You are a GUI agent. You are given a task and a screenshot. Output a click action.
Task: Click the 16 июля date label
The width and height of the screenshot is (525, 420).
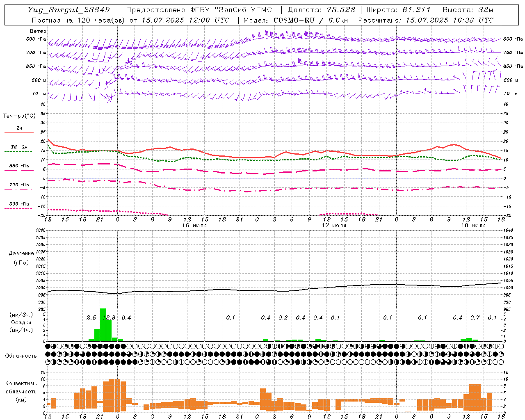click(195, 226)
